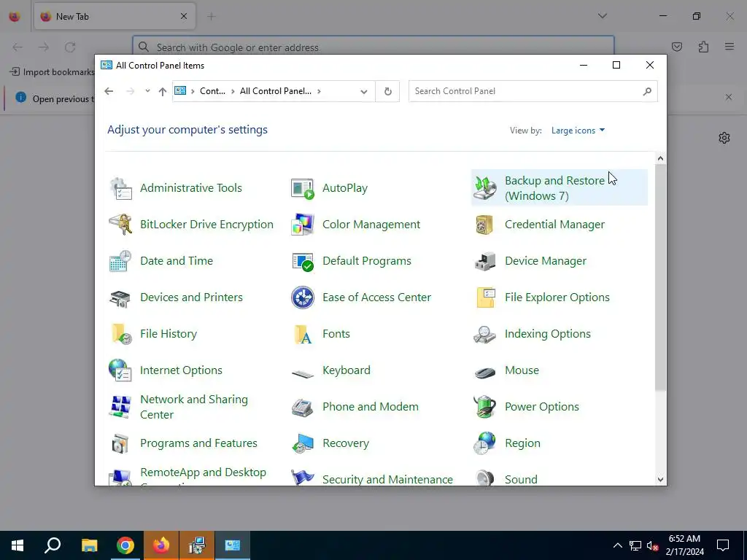Expand the chevron after All Control Panel

tap(319, 91)
